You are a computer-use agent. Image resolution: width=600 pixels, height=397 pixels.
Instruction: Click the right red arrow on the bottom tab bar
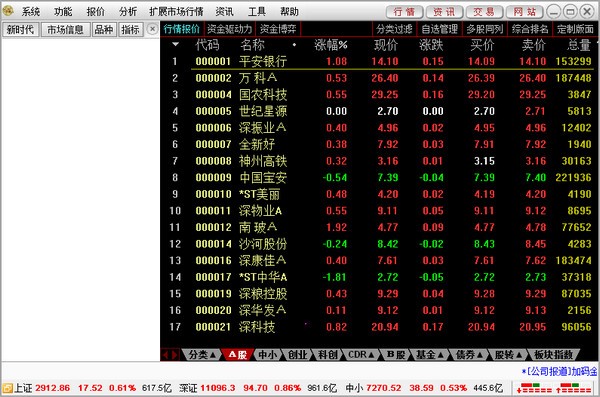[x=174, y=355]
